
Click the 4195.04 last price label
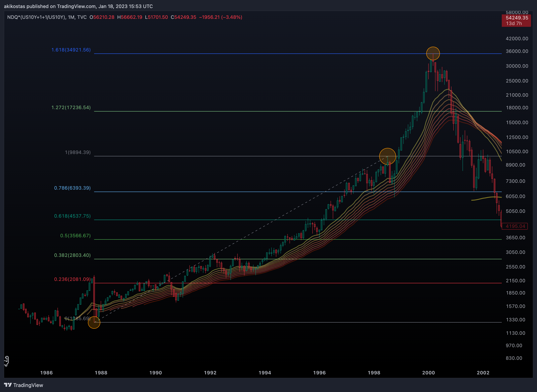[515, 226]
